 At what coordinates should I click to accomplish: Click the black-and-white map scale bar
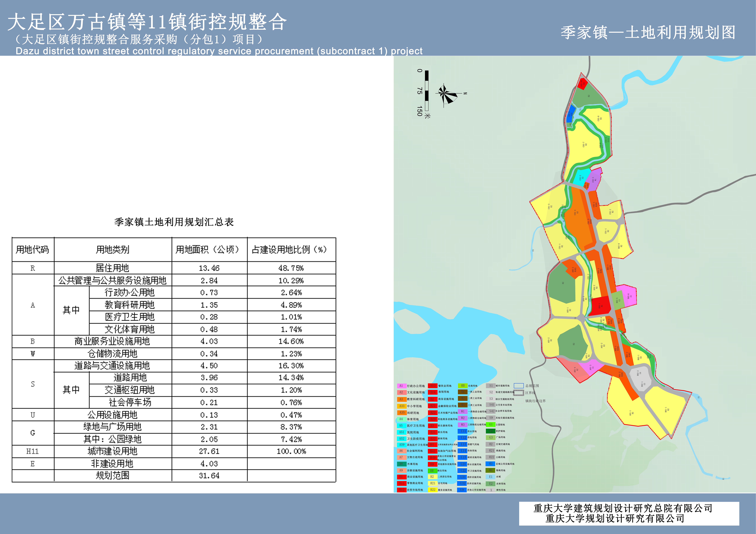pyautogui.click(x=427, y=91)
